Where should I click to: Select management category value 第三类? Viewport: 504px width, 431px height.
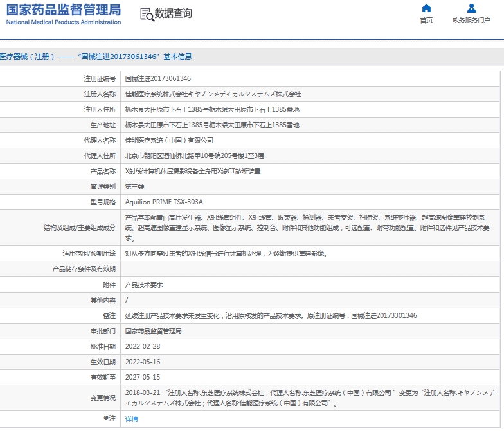click(134, 186)
